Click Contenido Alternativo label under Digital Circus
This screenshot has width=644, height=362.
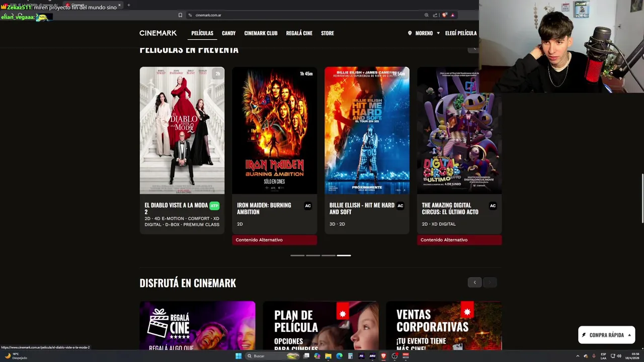(459, 240)
